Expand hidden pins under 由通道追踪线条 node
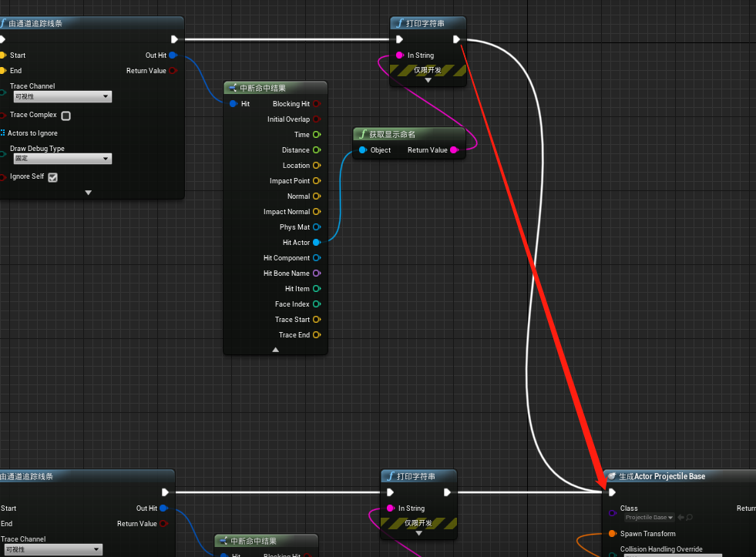756x557 pixels. coord(87,191)
